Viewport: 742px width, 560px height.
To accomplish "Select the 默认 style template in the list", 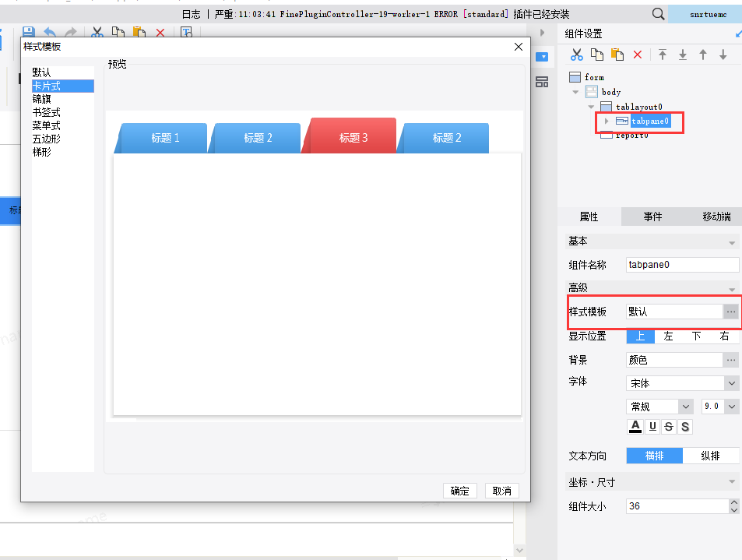I will click(63, 72).
